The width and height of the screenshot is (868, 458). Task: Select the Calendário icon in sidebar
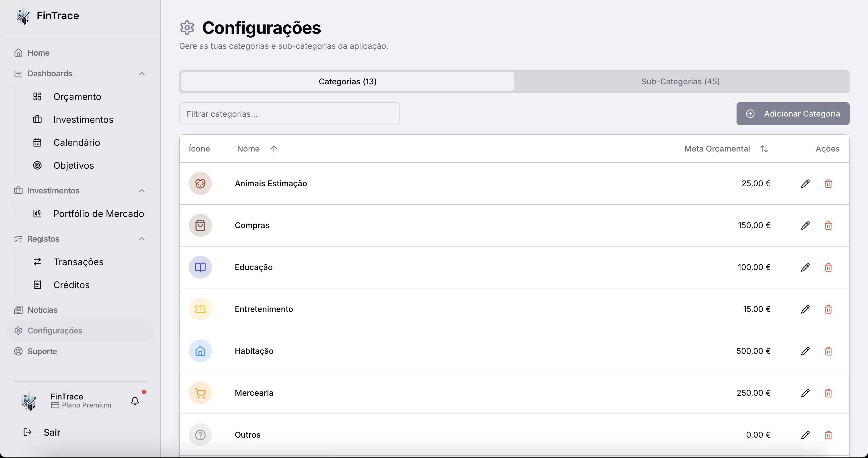pyautogui.click(x=37, y=142)
